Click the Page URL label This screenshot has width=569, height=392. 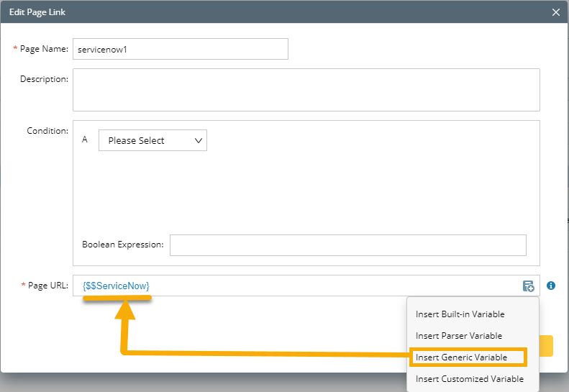point(47,286)
